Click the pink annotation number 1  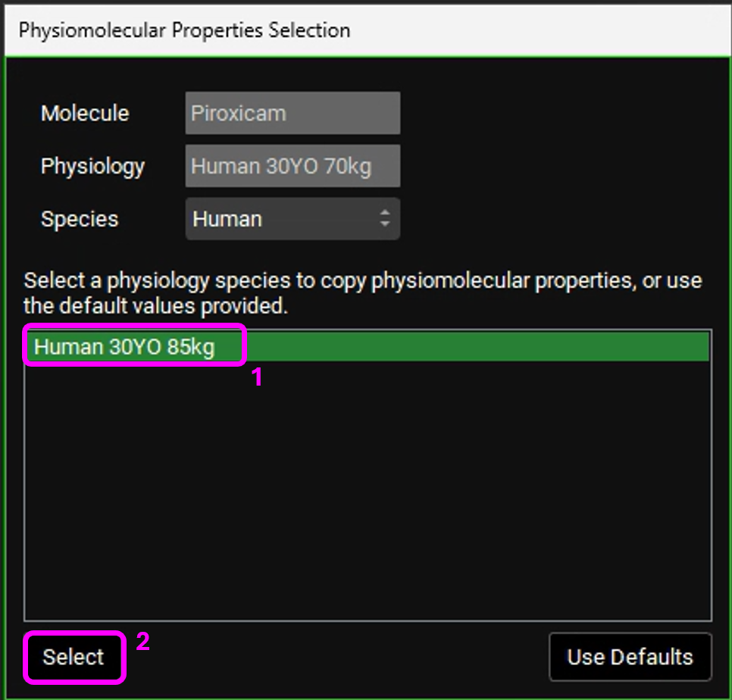coord(257,377)
